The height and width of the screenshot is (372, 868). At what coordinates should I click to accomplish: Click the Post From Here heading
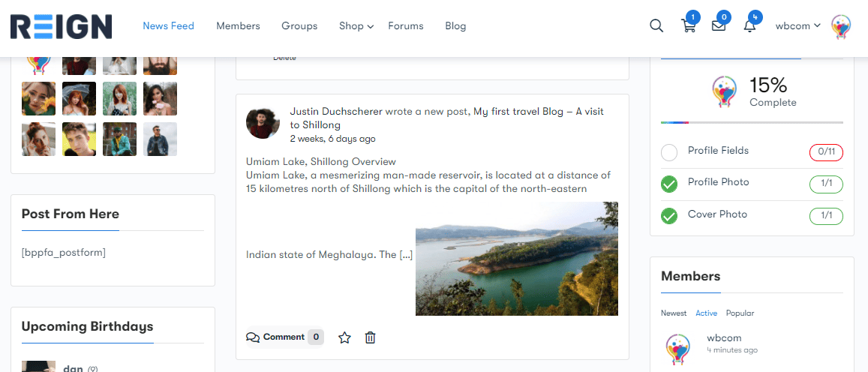[71, 214]
